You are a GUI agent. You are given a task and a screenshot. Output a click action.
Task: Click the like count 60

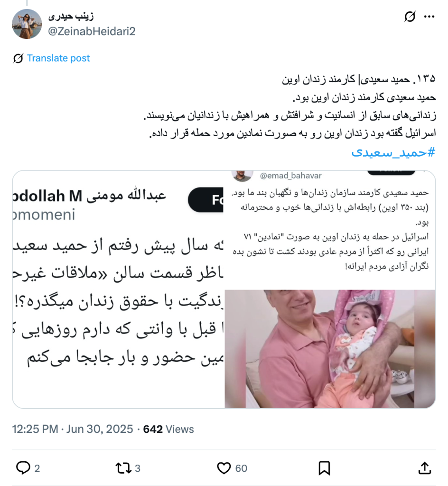(241, 468)
